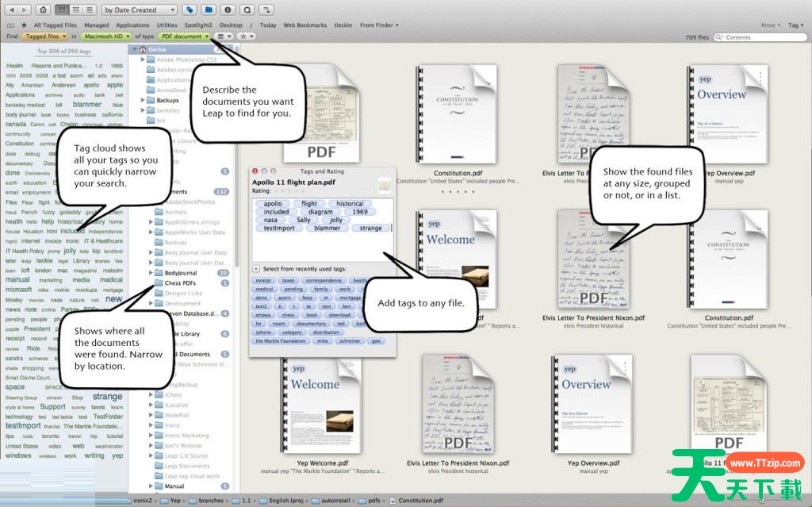Image resolution: width=812 pixels, height=507 pixels.
Task: Add the 'documentary' recently used tag
Action: point(312,324)
